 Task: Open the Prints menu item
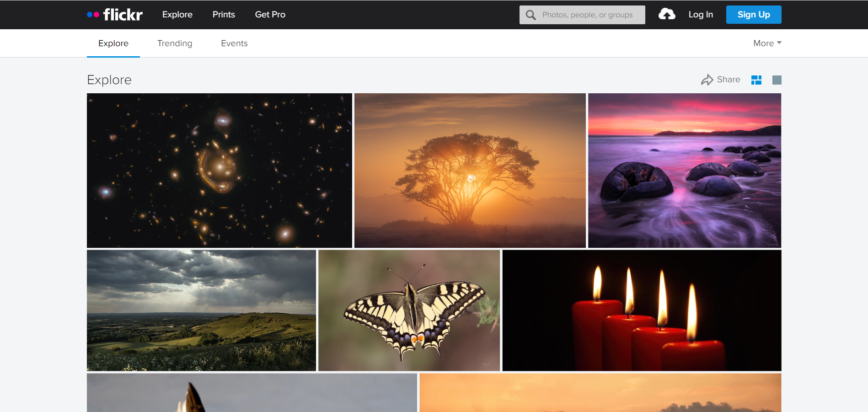(x=224, y=15)
